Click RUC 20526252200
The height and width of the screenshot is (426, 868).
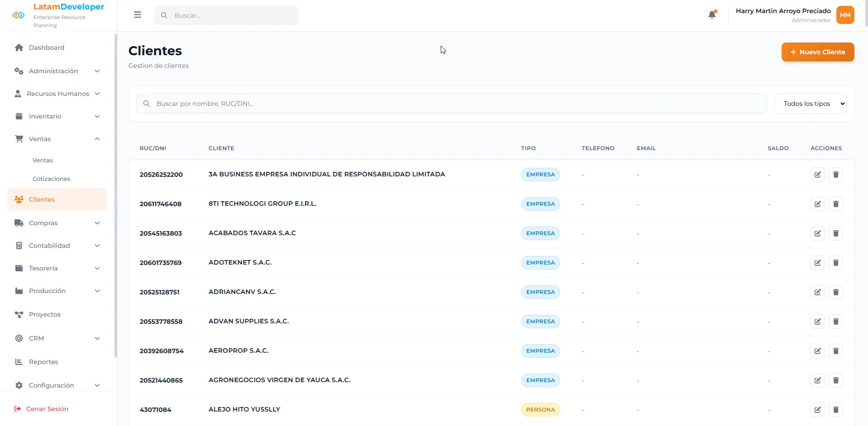coord(161,175)
